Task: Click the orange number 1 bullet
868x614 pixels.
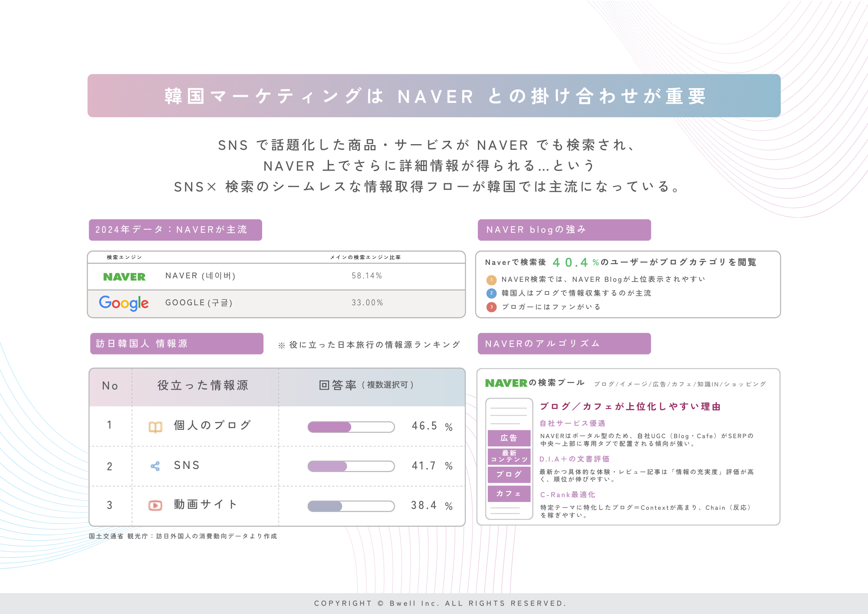Action: 491,280
